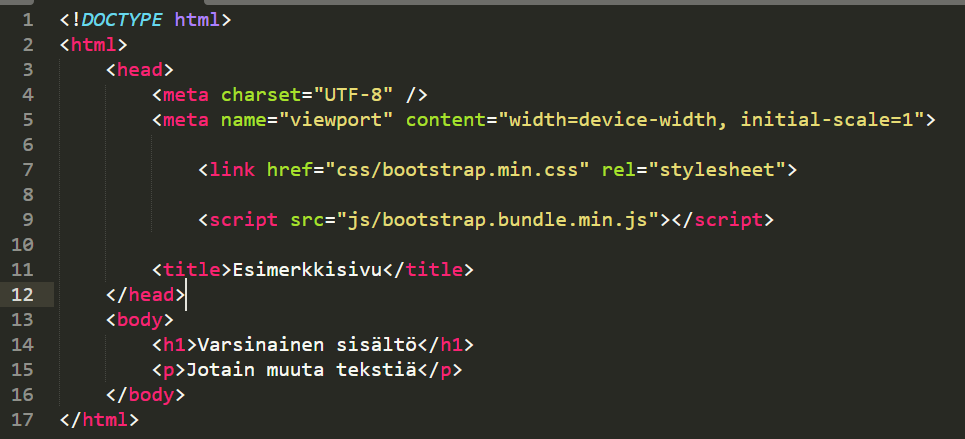This screenshot has width=965, height=439.
Task: Place cursor in "width=device-width, initial-scale=1" string
Action: 710,120
